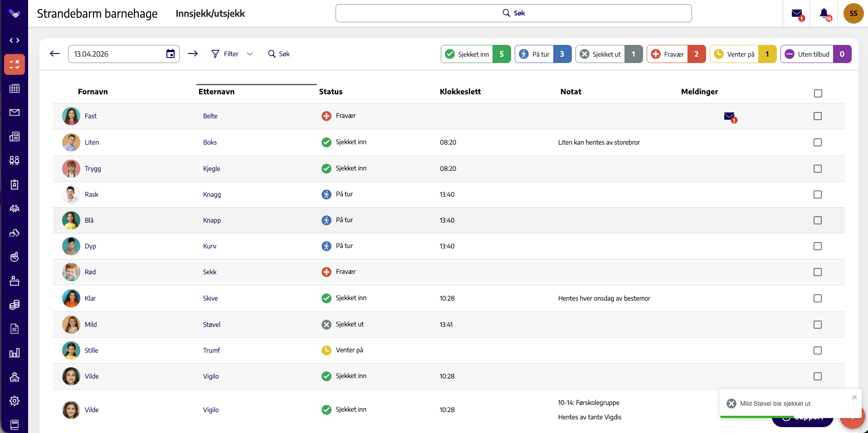Open Rask's profile name link
The image size is (868, 433).
click(x=92, y=195)
